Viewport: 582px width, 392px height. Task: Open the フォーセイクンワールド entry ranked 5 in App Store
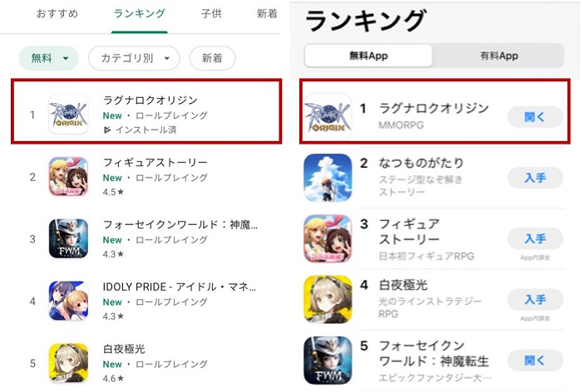(x=434, y=360)
